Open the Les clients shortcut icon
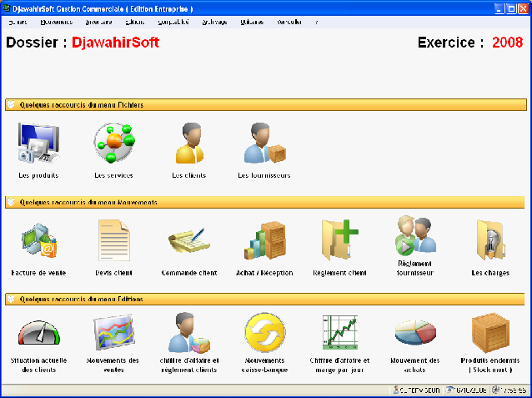The height and width of the screenshot is (398, 532). 189,143
